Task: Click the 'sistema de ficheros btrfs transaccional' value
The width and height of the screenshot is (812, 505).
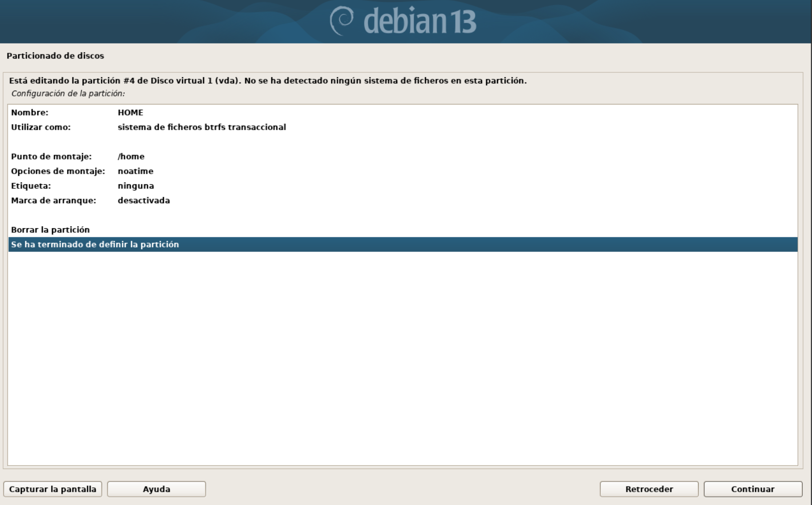Action: 202,127
